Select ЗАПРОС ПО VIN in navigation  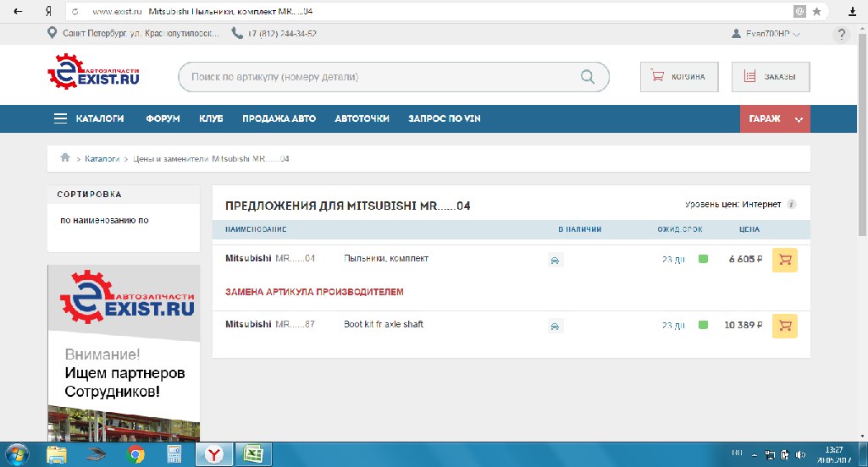tap(444, 119)
